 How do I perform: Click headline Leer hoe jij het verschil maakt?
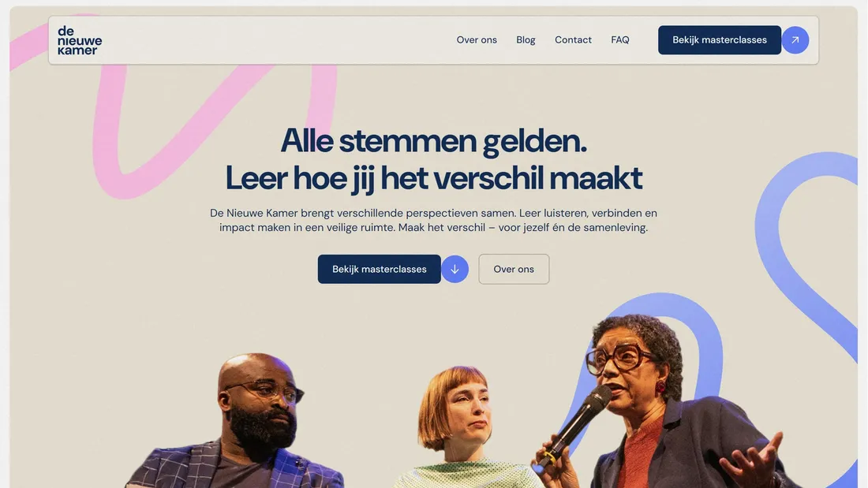[433, 178]
